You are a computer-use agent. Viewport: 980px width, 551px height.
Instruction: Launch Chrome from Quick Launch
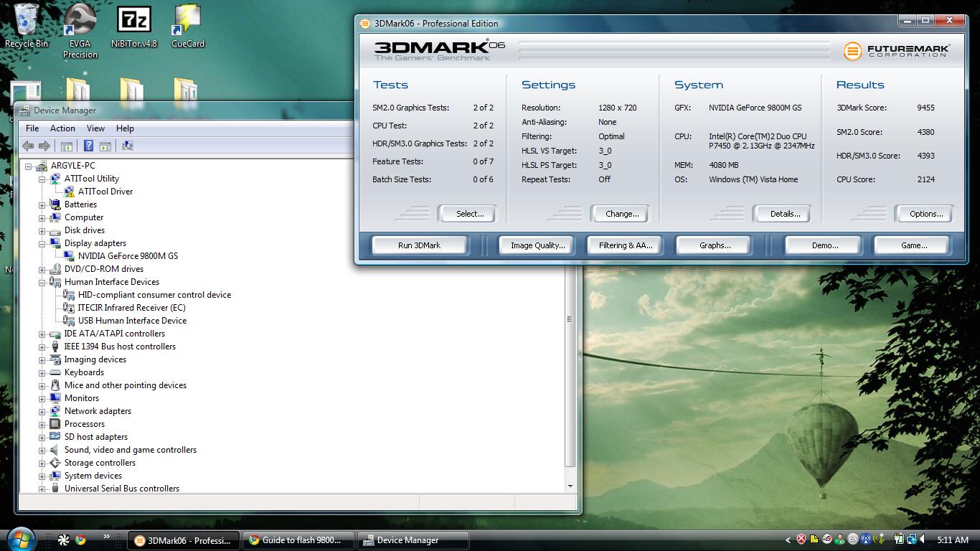click(80, 540)
